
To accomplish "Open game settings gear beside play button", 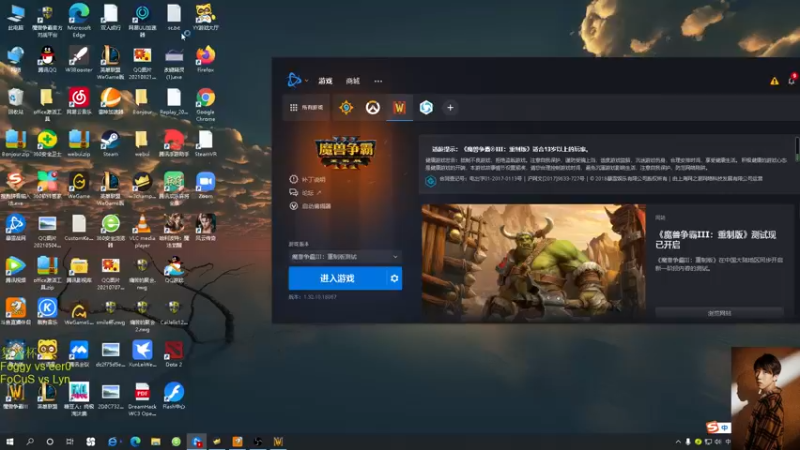I will pos(394,278).
